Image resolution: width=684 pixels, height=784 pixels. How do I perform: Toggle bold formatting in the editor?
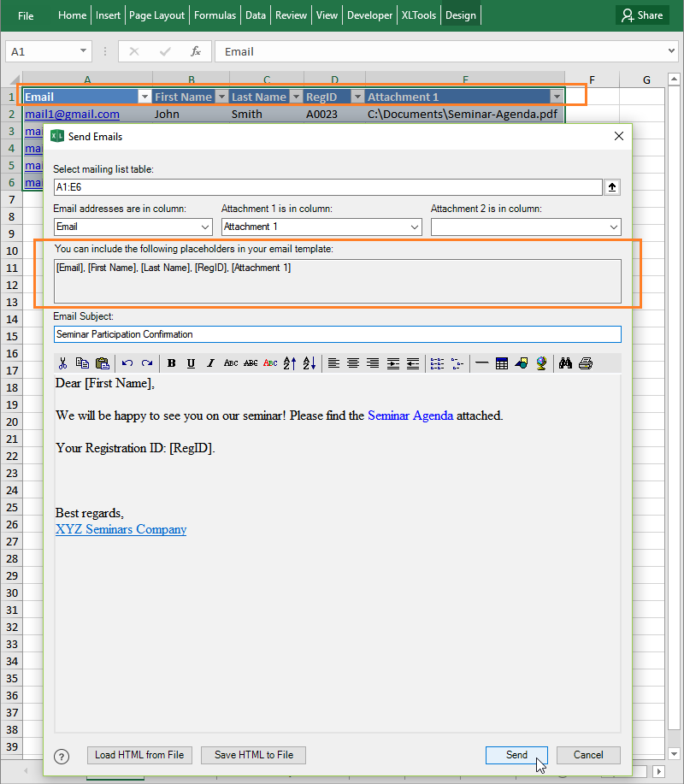171,363
